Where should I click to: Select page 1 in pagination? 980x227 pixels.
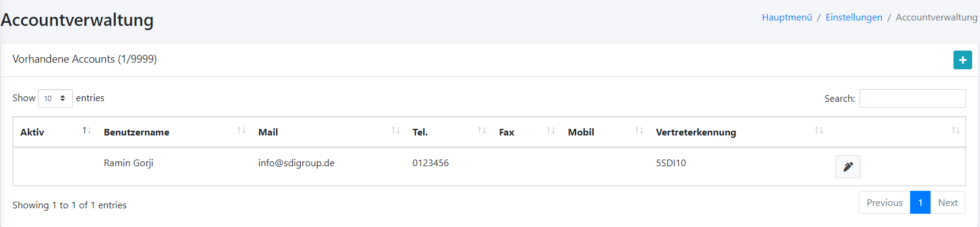tap(920, 202)
